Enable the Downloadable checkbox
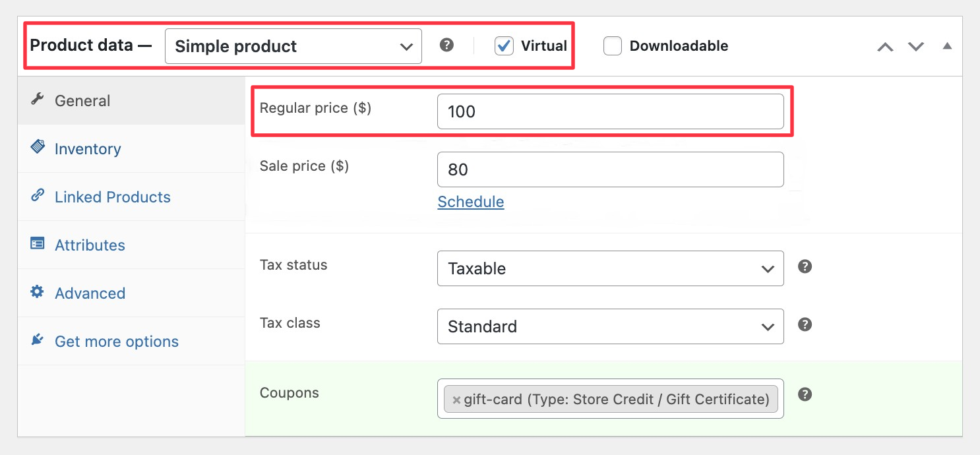The height and width of the screenshot is (455, 980). click(x=613, y=46)
